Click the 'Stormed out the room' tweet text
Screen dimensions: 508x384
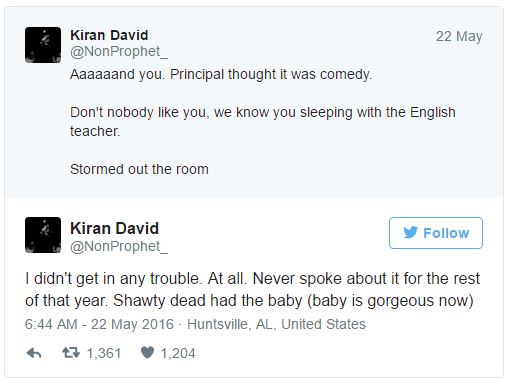pos(139,169)
